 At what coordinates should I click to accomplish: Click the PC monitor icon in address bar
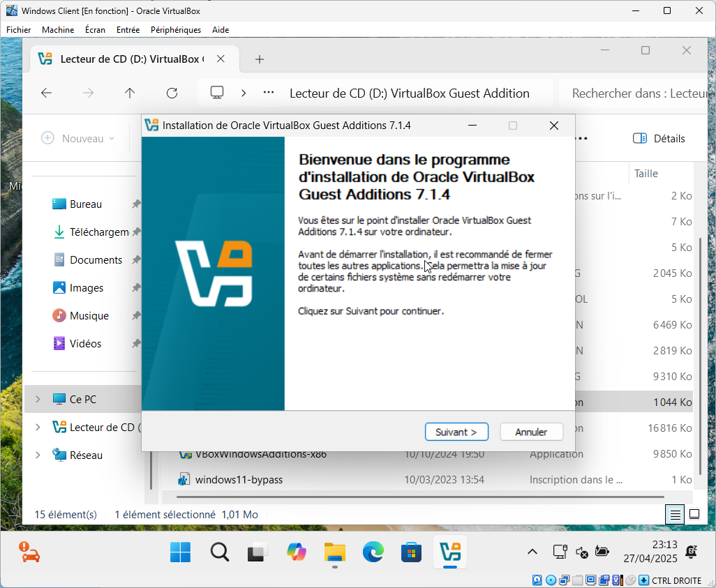[217, 93]
